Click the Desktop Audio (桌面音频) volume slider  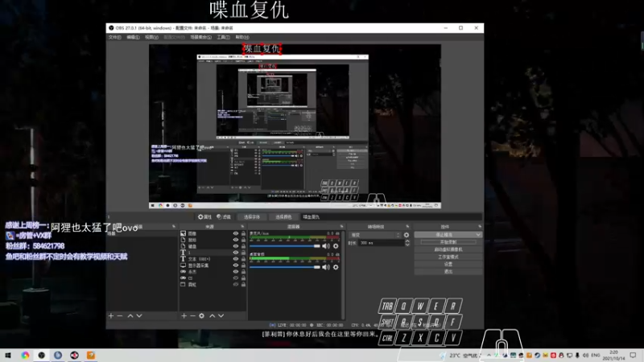[285, 267]
